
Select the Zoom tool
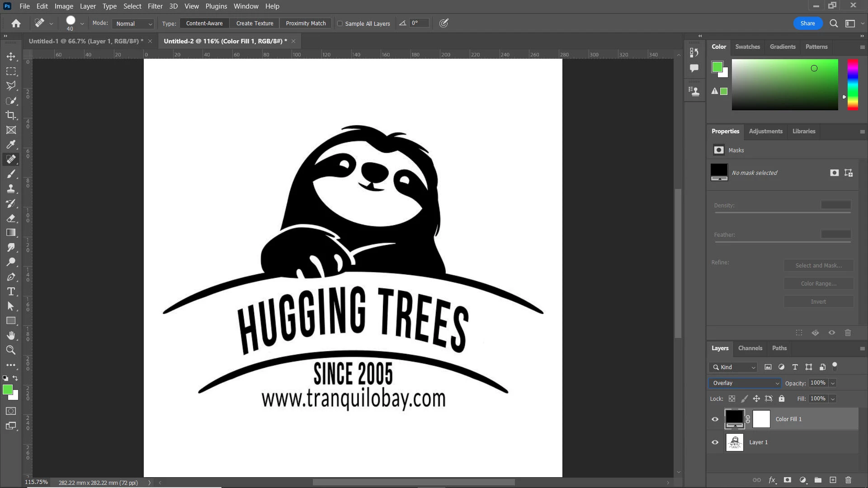tap(11, 350)
